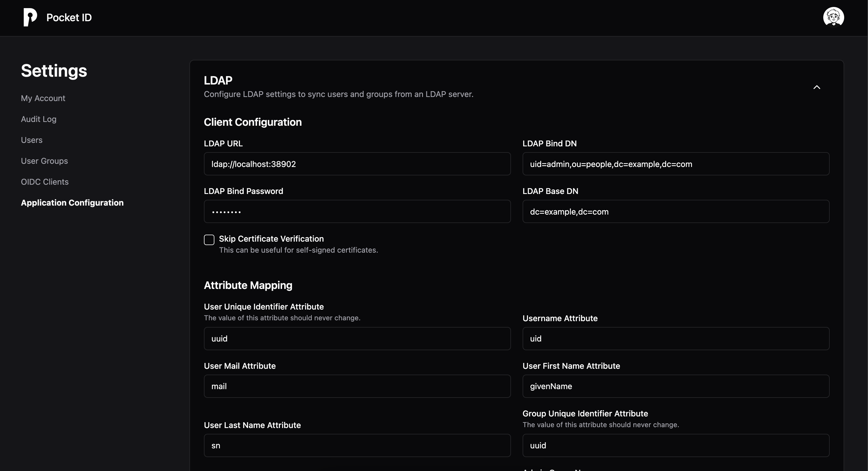
Task: Open the user avatar menu
Action: click(833, 17)
